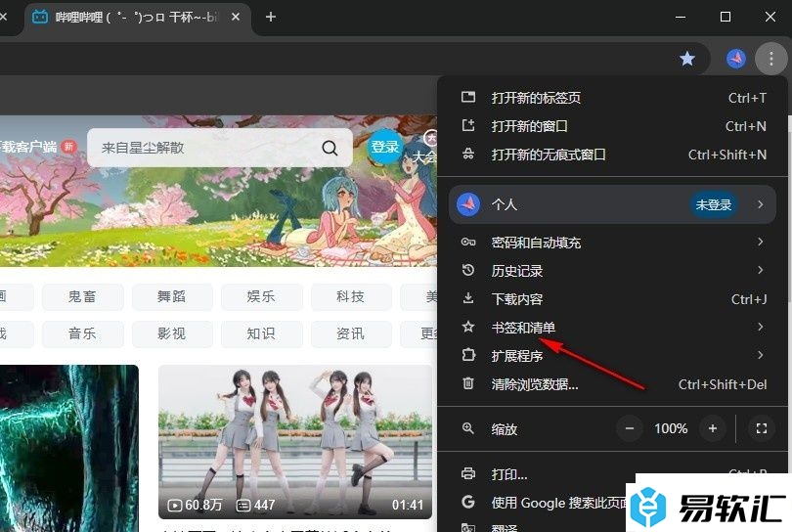The image size is (792, 532).
Task: Click the new tab menu icon
Action: pos(468,97)
